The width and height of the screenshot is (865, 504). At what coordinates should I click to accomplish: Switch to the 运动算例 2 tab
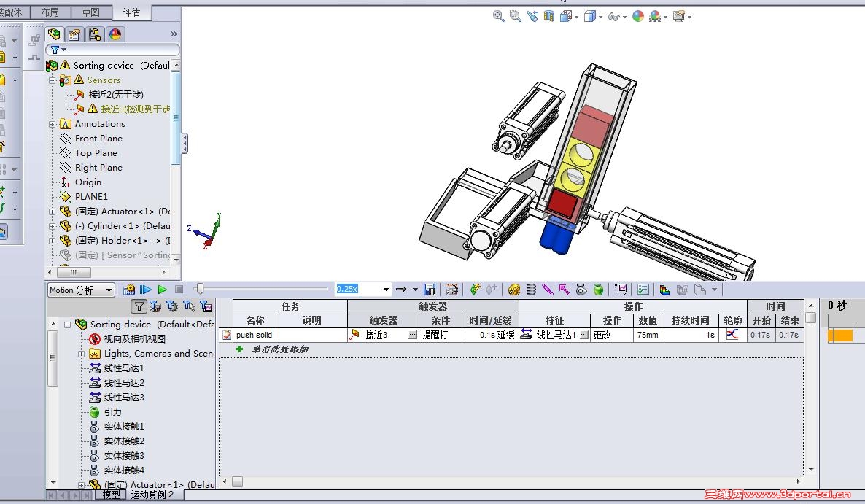(x=152, y=495)
